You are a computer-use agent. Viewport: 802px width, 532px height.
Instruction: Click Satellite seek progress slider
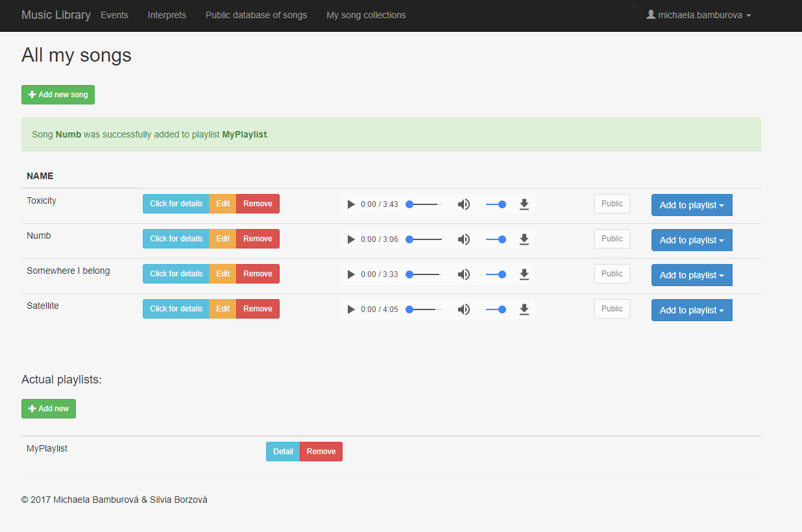click(424, 309)
